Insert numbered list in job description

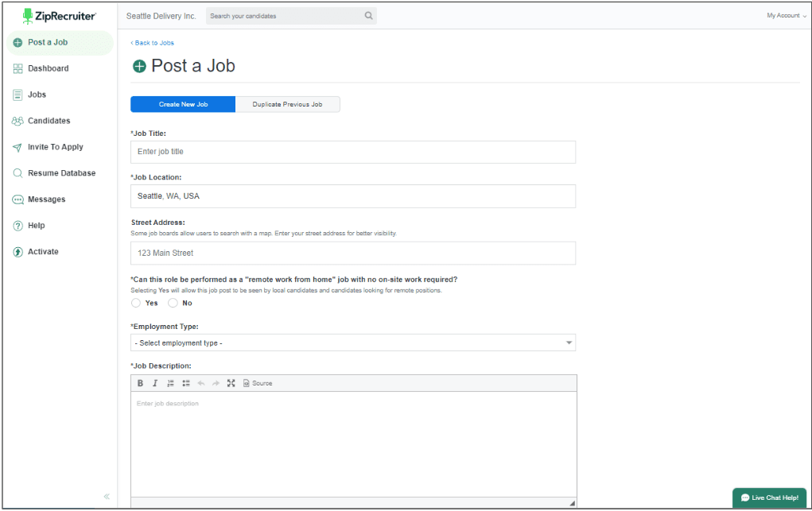[170, 383]
